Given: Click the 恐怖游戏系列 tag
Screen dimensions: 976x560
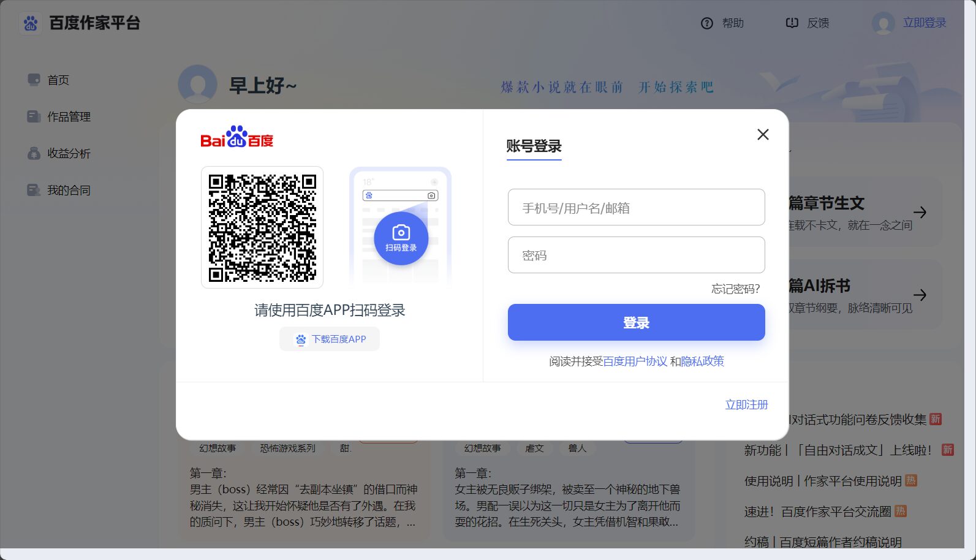Looking at the screenshot, I should click(287, 448).
